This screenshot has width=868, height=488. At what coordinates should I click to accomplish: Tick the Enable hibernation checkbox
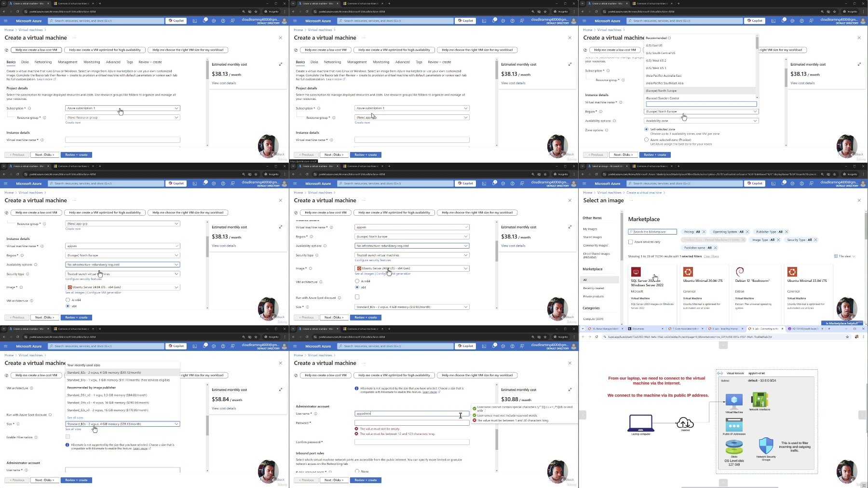click(68, 436)
